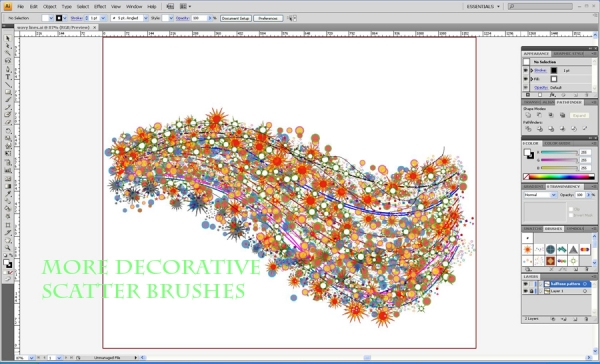Click Divide pathfinder icon
Image resolution: width=600 pixels, height=364 pixels.
click(528, 129)
